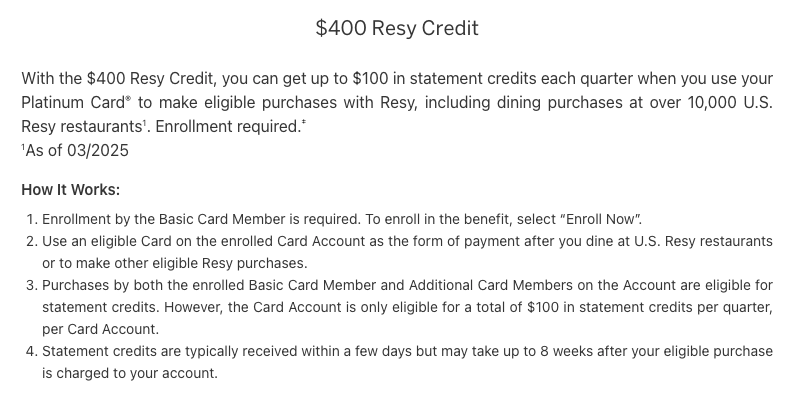Click "per Card Account." at end of step 3

point(101,329)
